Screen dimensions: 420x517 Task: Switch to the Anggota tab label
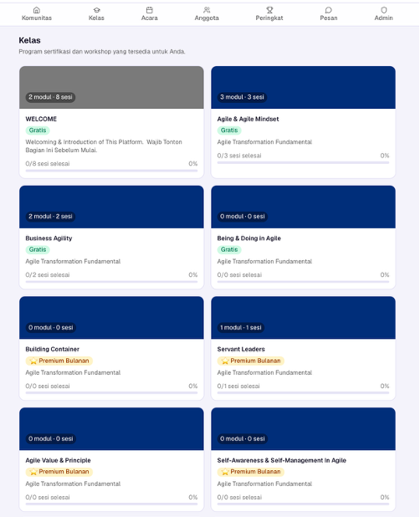tap(207, 18)
